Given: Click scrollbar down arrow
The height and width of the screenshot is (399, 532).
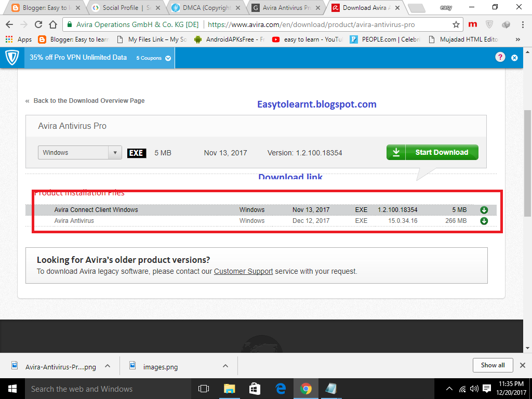Looking at the screenshot, I should (x=528, y=348).
